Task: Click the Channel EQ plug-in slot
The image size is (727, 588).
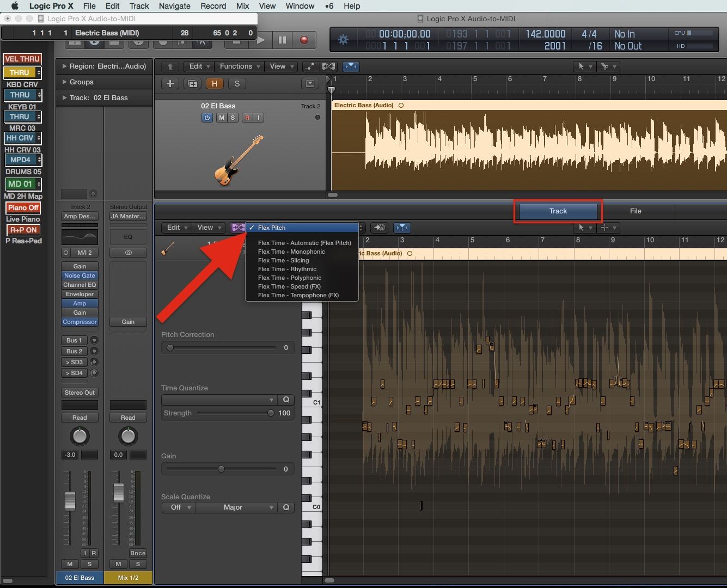Action: click(80, 285)
